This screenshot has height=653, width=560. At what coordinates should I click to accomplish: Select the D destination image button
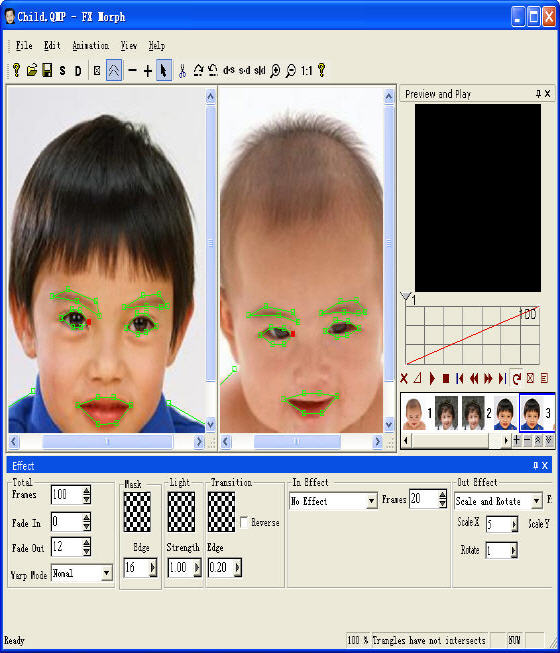tap(78, 70)
